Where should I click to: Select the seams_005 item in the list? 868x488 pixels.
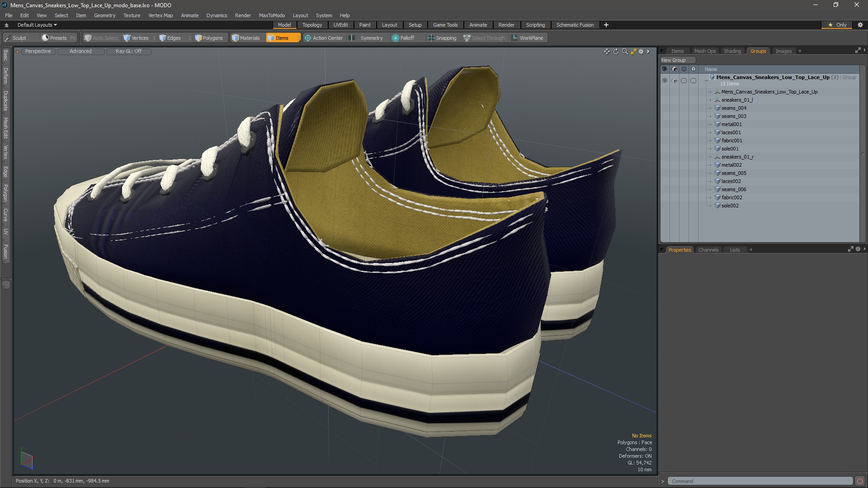pos(733,173)
